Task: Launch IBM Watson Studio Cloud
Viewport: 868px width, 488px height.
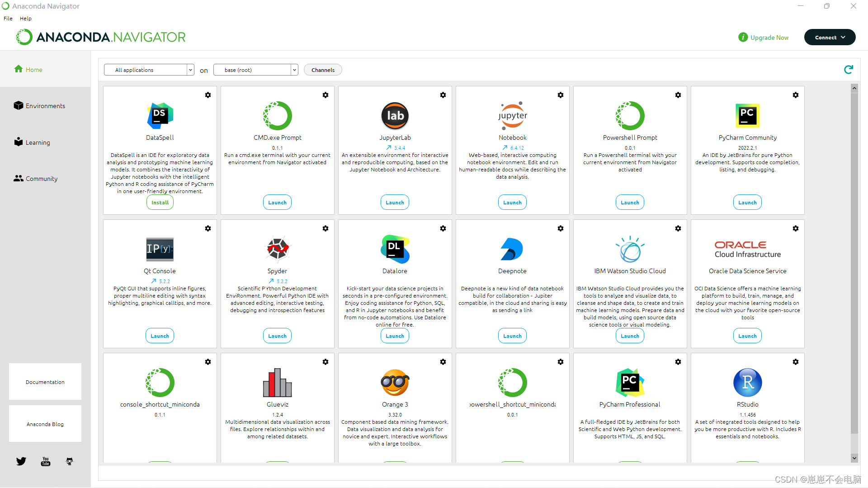Action: 630,336
